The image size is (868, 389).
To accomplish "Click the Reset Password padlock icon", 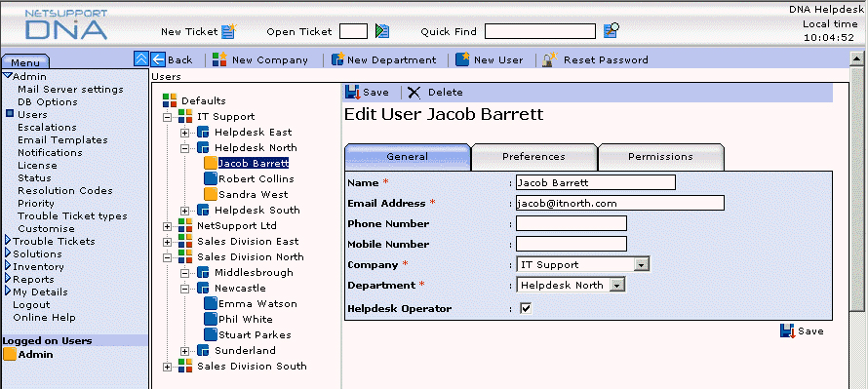I will [550, 59].
